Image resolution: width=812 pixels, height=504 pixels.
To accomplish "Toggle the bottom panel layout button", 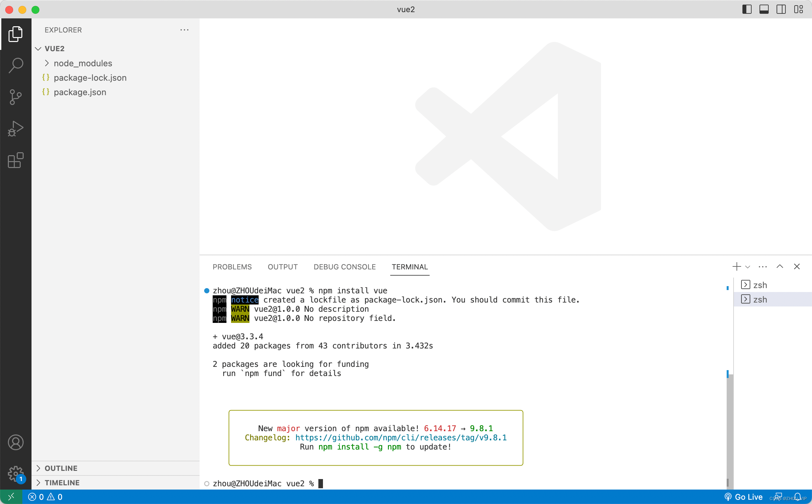I will pos(764,9).
